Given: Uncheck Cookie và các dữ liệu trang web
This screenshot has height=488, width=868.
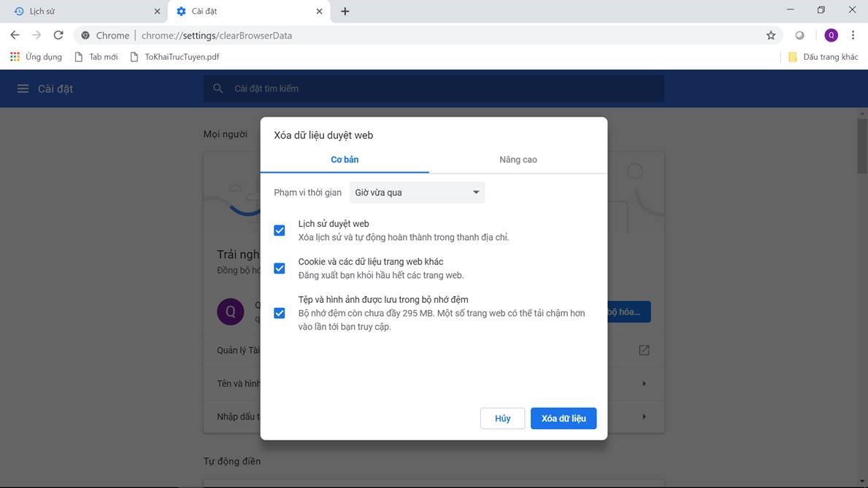Looking at the screenshot, I should pos(279,268).
